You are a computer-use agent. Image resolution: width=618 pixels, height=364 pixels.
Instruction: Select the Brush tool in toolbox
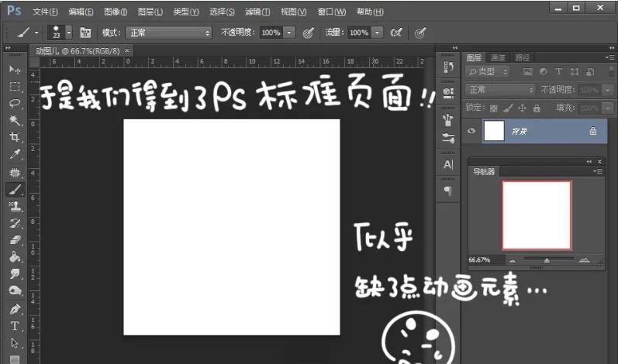pos(15,190)
